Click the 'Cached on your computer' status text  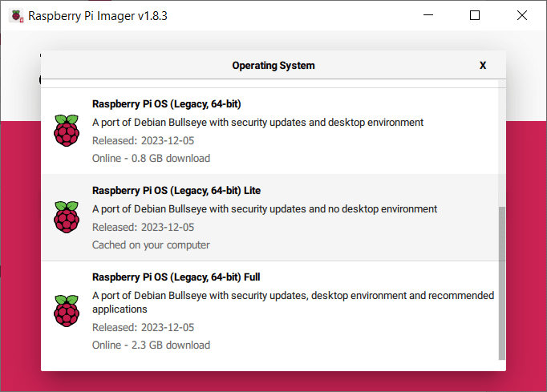(x=151, y=244)
